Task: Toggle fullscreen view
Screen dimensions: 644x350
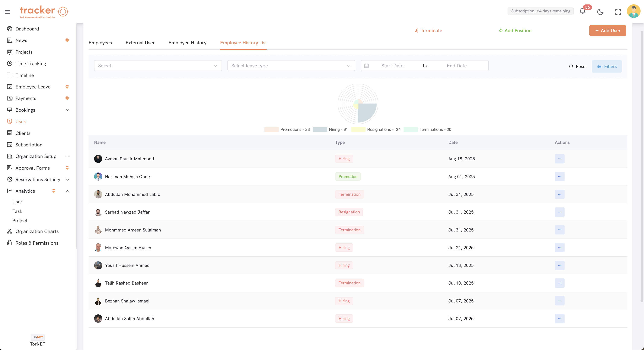Action: click(x=618, y=12)
